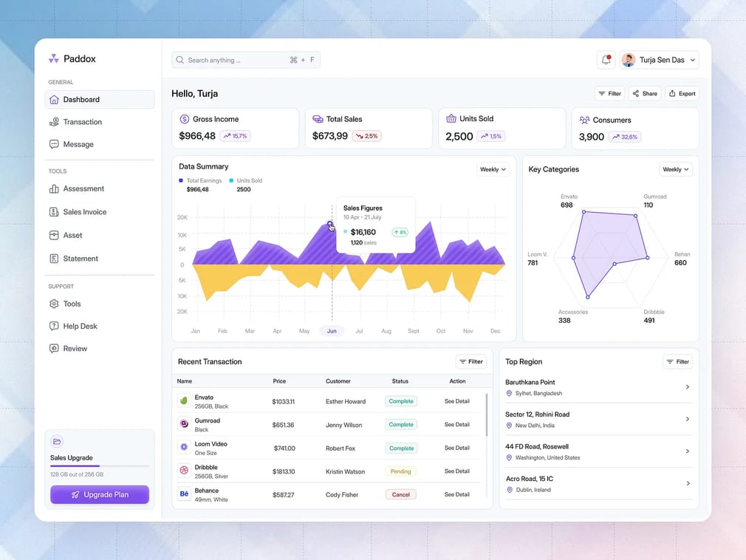Click the Dublin, Ireland location pin

click(x=510, y=490)
